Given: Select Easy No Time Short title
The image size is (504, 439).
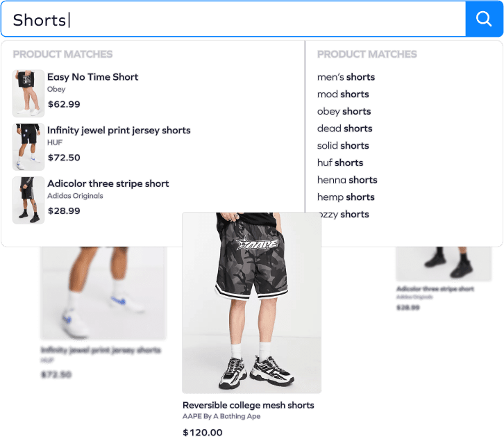Looking at the screenshot, I should click(92, 77).
